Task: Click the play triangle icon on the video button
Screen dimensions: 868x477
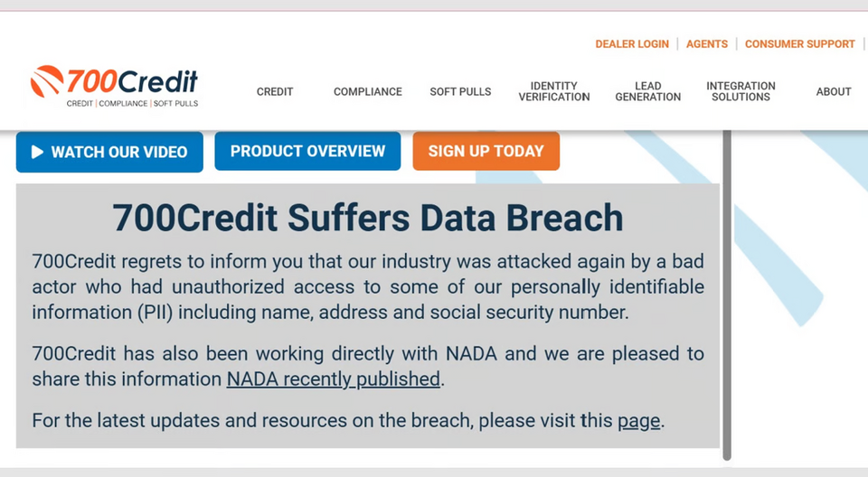Action: [x=37, y=152]
